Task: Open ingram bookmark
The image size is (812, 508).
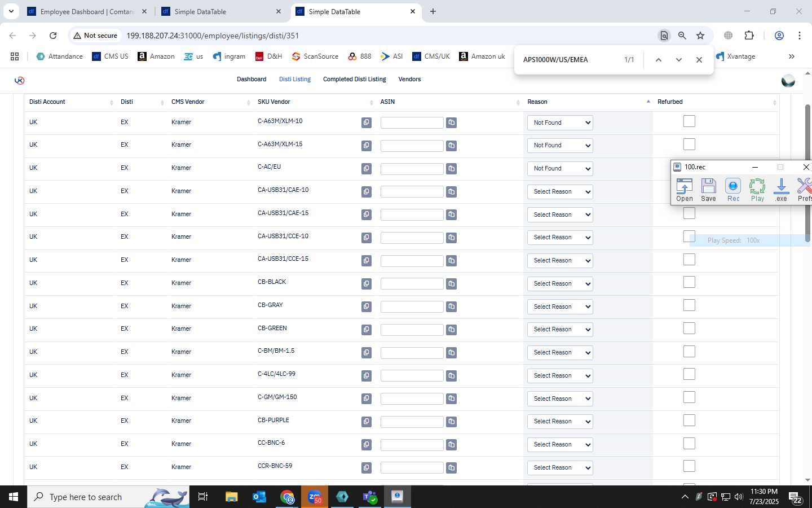Action: click(x=229, y=56)
